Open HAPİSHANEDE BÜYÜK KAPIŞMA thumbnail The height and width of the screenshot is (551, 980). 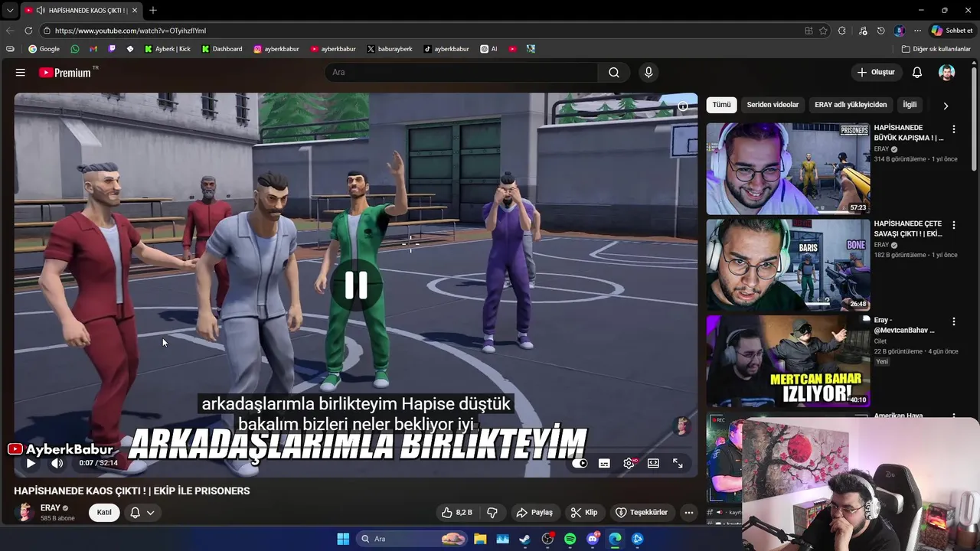tap(788, 169)
